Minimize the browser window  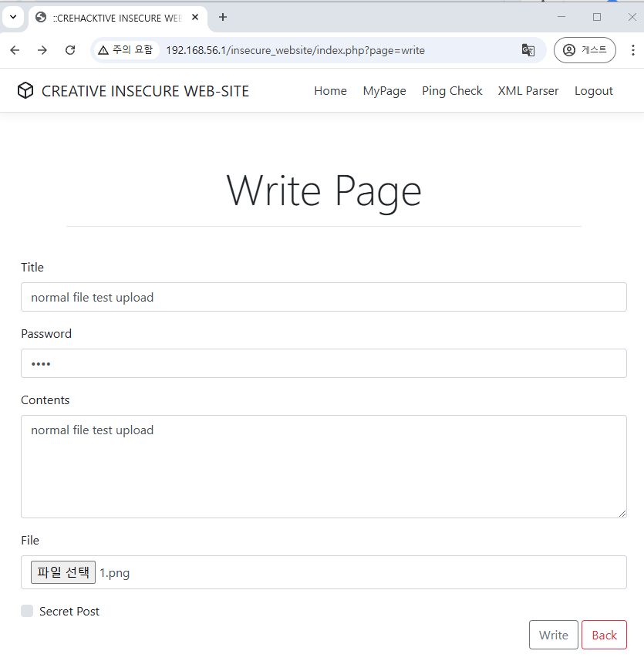coord(561,17)
